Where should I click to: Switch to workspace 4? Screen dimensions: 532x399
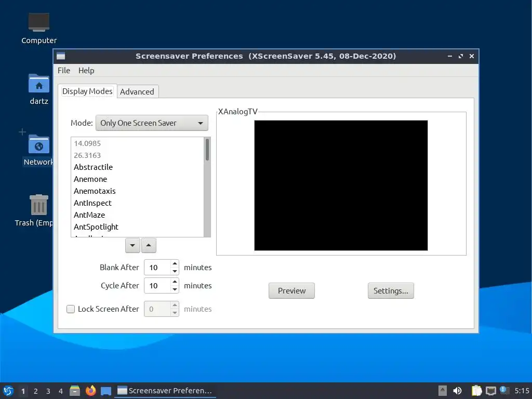point(61,391)
